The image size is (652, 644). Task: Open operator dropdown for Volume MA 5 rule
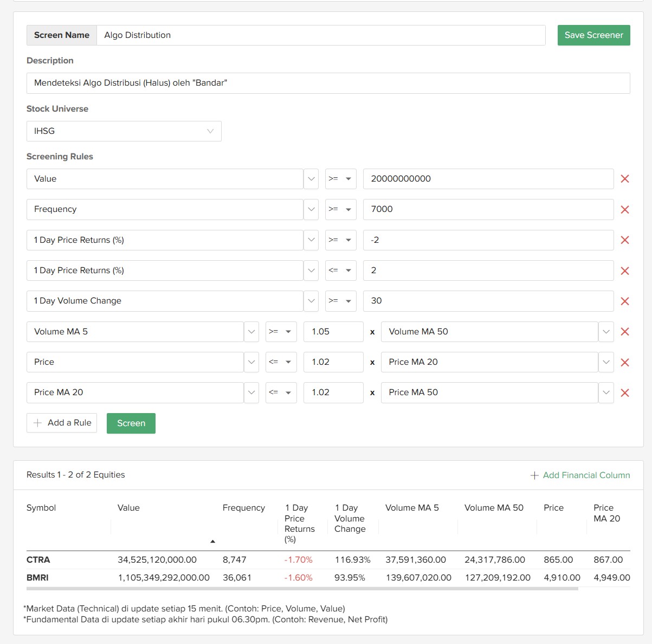(281, 332)
